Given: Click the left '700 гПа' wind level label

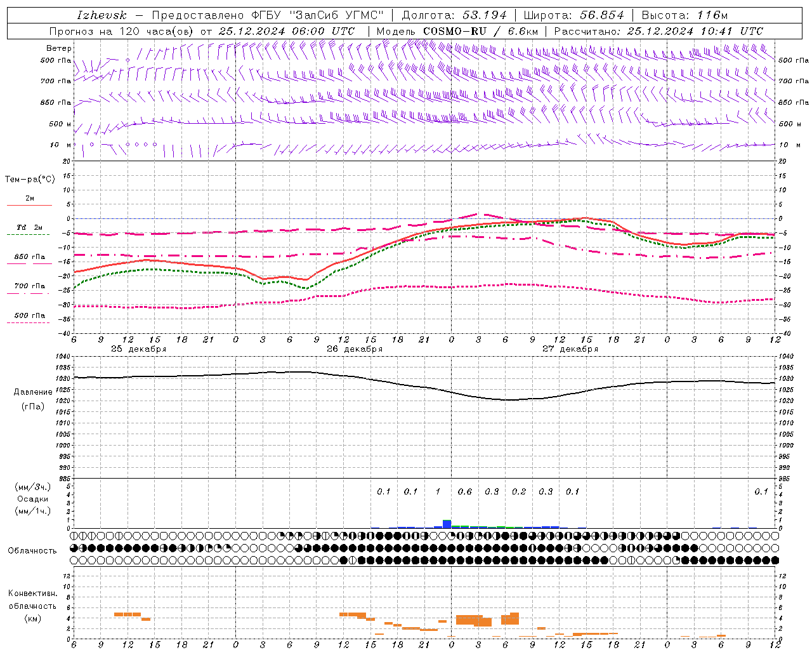Looking at the screenshot, I should coord(56,81).
